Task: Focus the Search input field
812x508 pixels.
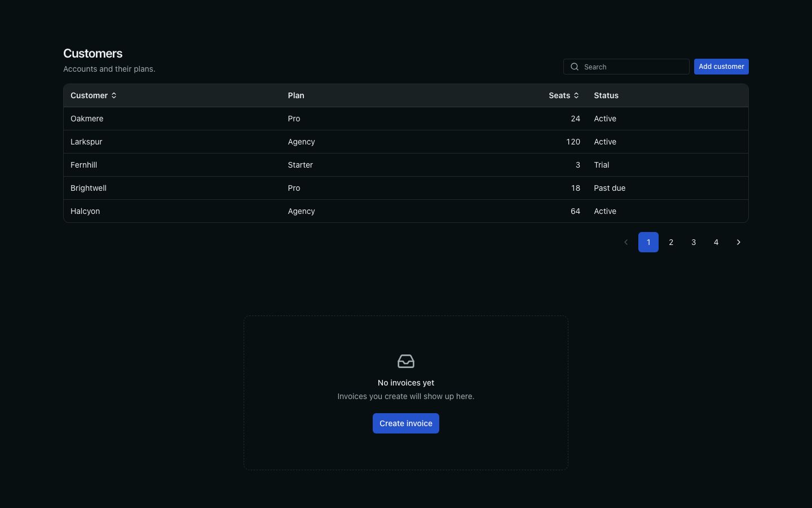Action: tap(626, 67)
